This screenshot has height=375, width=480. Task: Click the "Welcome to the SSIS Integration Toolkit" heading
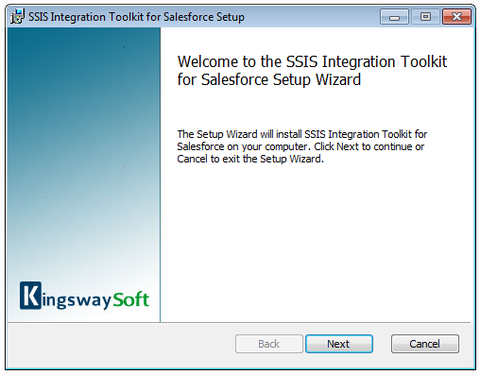click(312, 62)
